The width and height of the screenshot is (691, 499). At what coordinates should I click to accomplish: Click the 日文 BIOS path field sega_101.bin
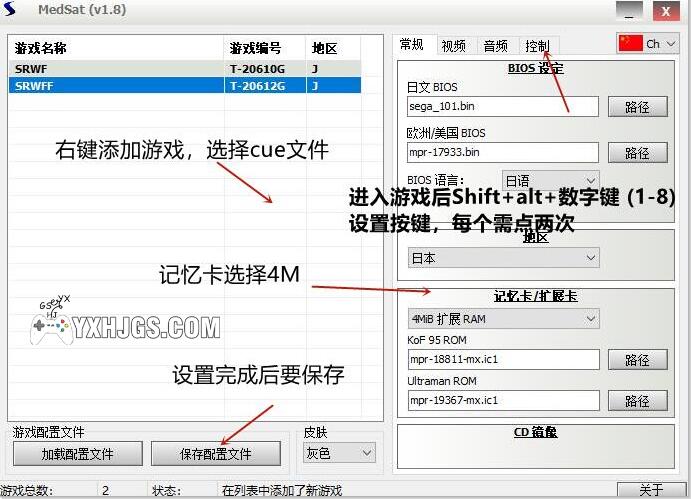coord(503,106)
